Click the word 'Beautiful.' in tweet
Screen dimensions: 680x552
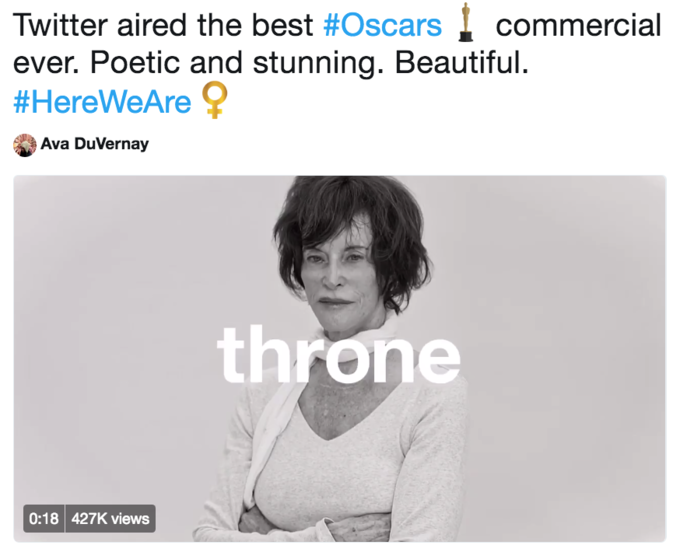tap(461, 62)
